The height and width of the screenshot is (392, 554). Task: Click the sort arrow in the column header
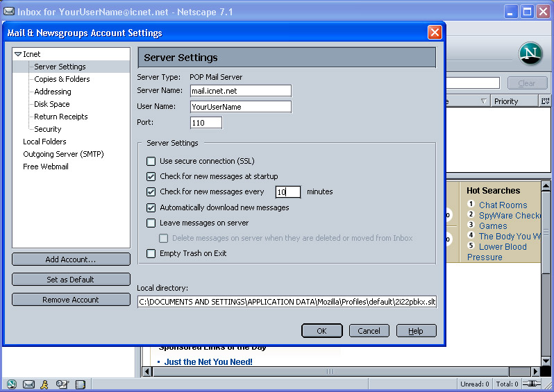pos(484,101)
